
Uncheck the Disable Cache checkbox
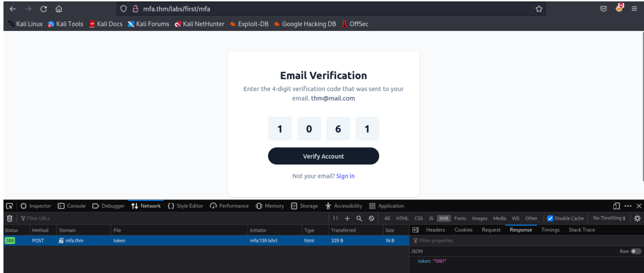click(x=550, y=219)
